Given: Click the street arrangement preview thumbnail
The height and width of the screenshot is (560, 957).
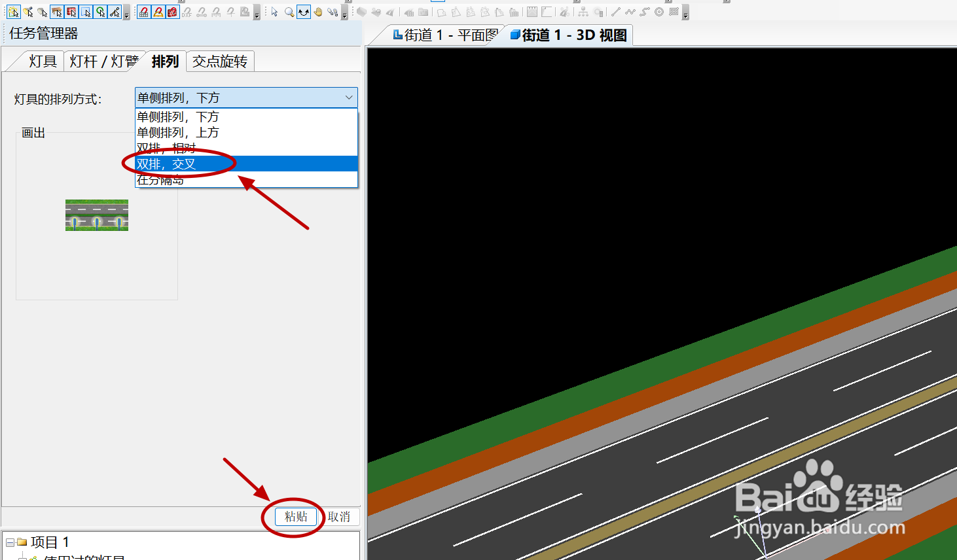Looking at the screenshot, I should tap(97, 215).
